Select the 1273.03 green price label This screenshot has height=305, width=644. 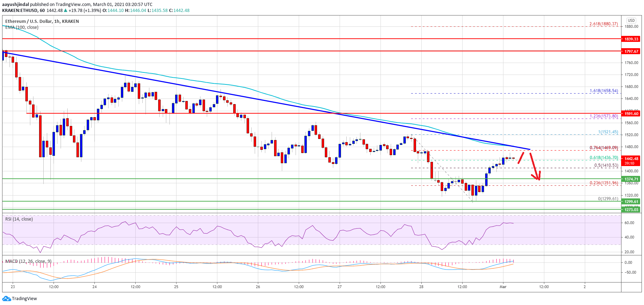[631, 210]
